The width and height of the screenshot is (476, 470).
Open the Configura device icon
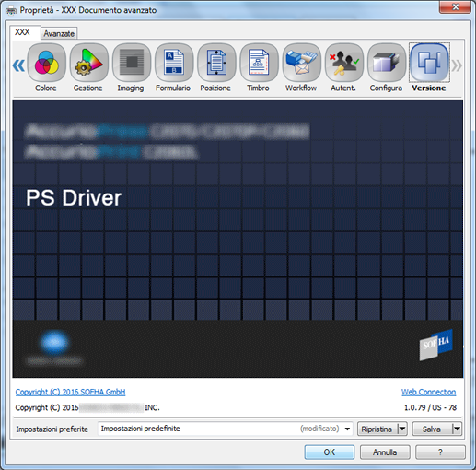[387, 63]
